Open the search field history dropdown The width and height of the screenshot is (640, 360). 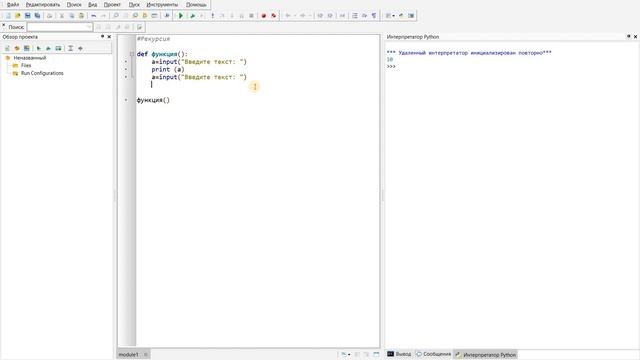(x=89, y=27)
